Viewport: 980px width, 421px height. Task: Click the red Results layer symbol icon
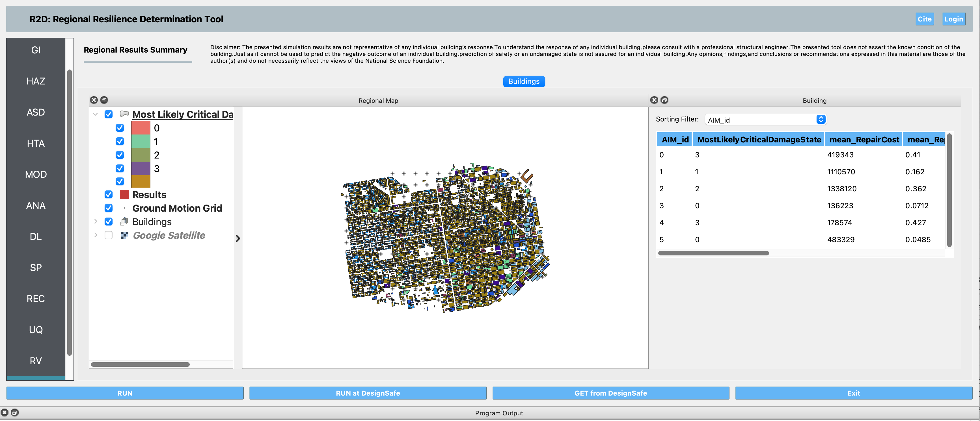point(124,194)
